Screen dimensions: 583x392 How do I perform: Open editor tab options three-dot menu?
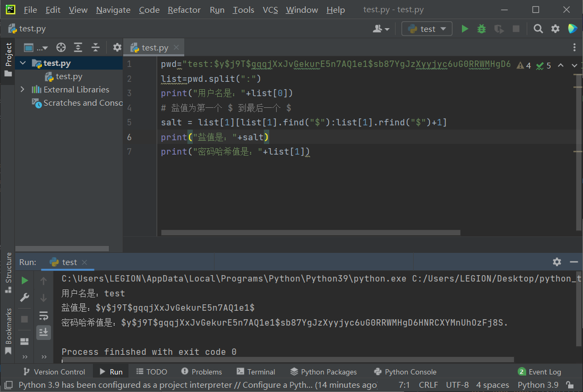575,47
